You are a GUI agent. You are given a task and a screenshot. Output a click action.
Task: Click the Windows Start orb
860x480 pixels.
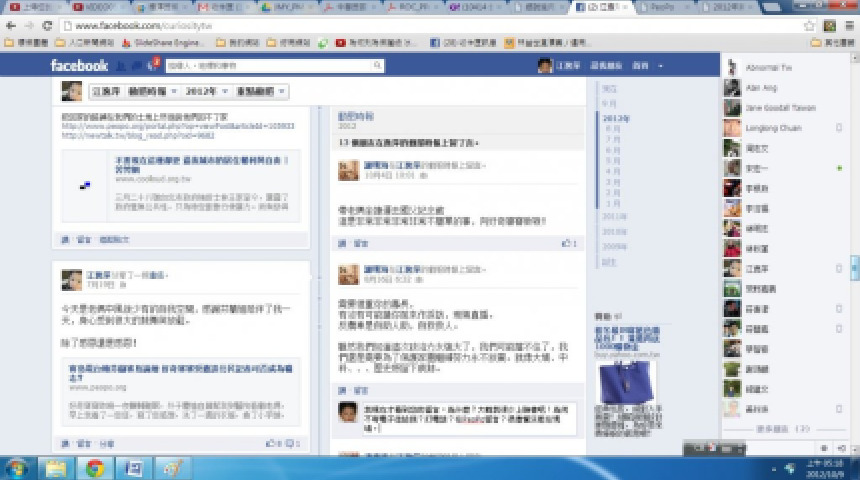(x=16, y=467)
